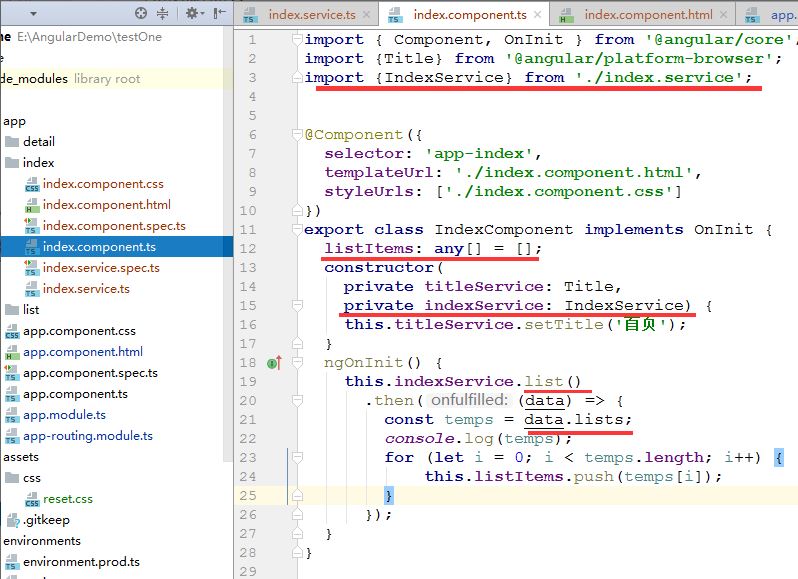Screen dimensions: 798x579
Task: Open reset.css file
Action: tap(68, 499)
